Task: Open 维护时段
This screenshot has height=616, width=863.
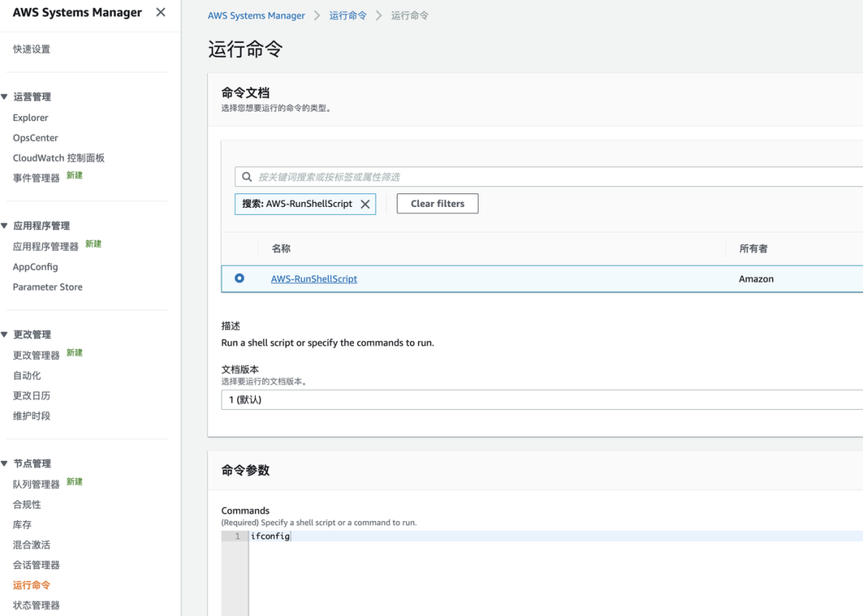Action: (x=31, y=415)
